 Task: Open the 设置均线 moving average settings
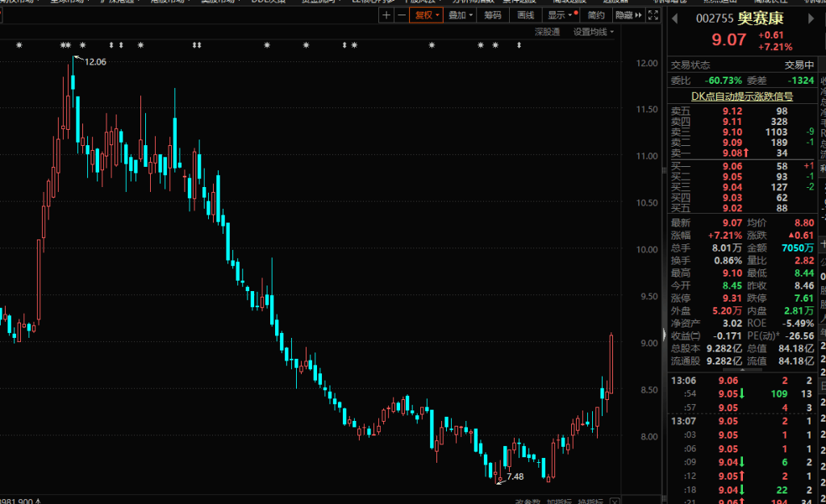tap(593, 32)
